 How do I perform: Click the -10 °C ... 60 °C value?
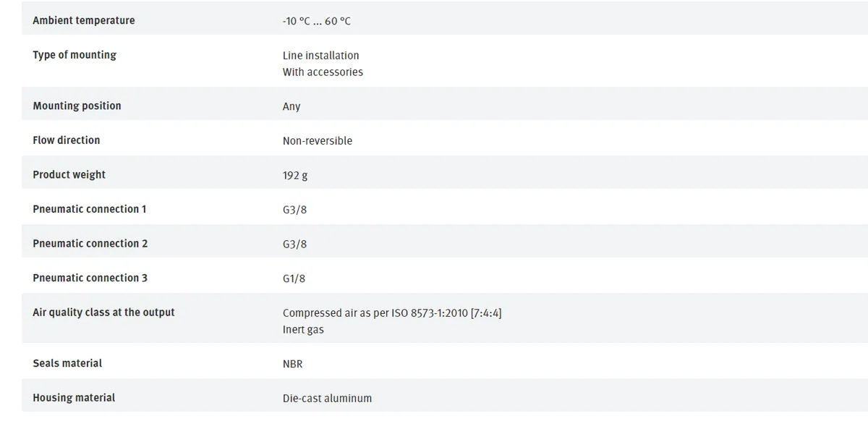point(317,21)
